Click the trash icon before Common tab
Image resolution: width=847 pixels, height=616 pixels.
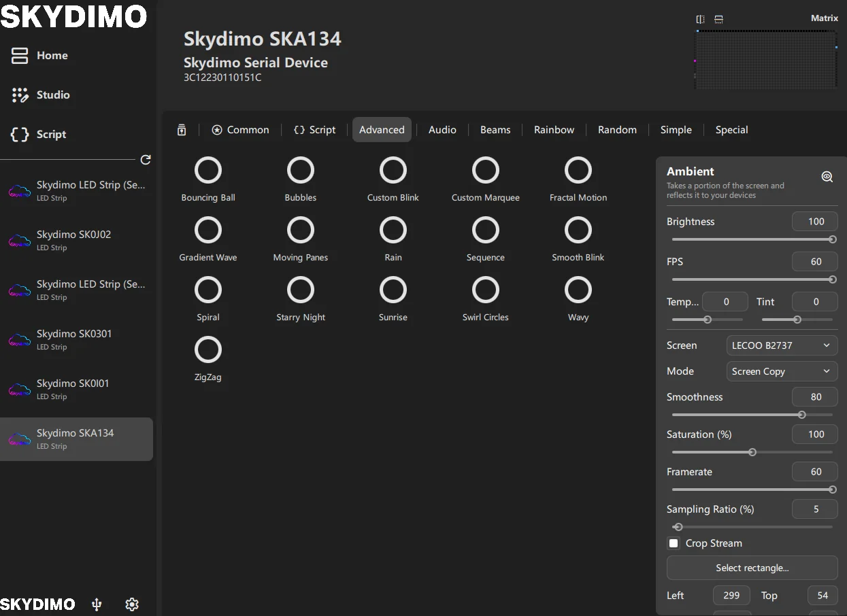click(x=182, y=130)
